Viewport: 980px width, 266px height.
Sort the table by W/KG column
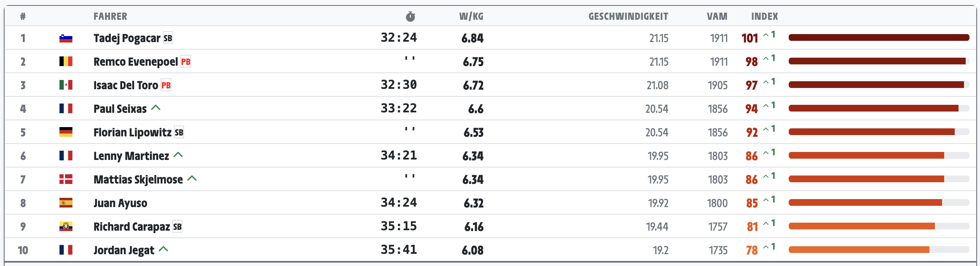coord(471,16)
